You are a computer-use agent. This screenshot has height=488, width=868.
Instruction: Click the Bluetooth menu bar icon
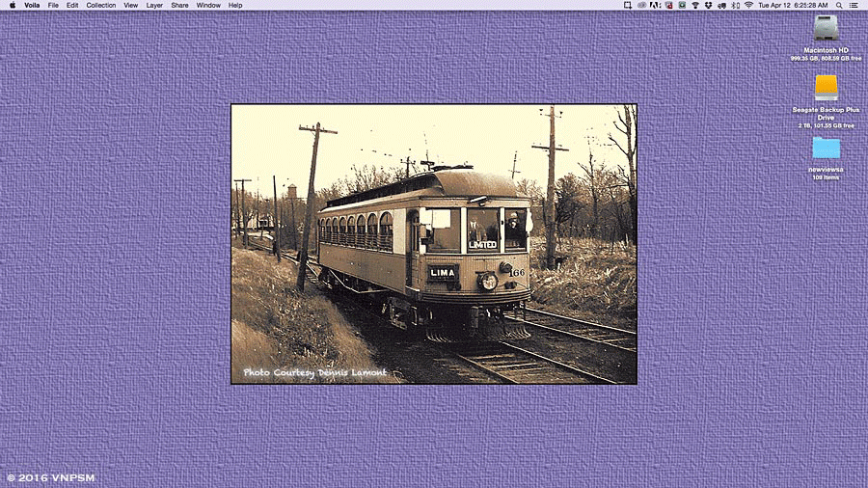(735, 5)
